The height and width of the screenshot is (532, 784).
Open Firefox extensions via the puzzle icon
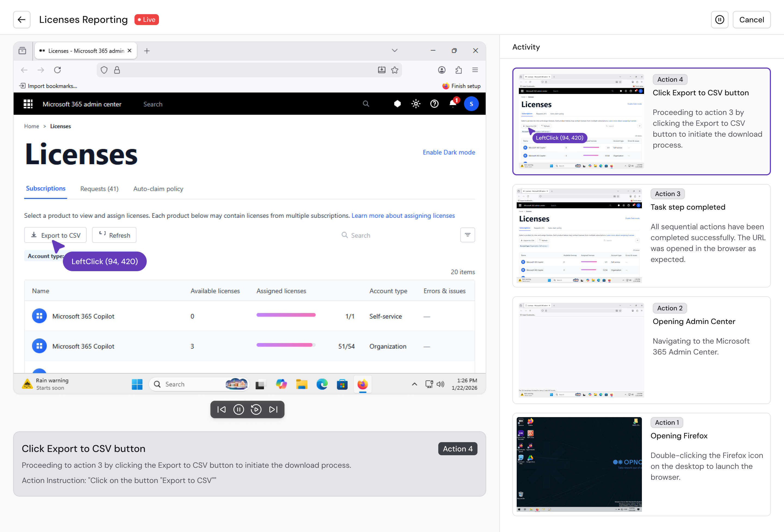(458, 70)
